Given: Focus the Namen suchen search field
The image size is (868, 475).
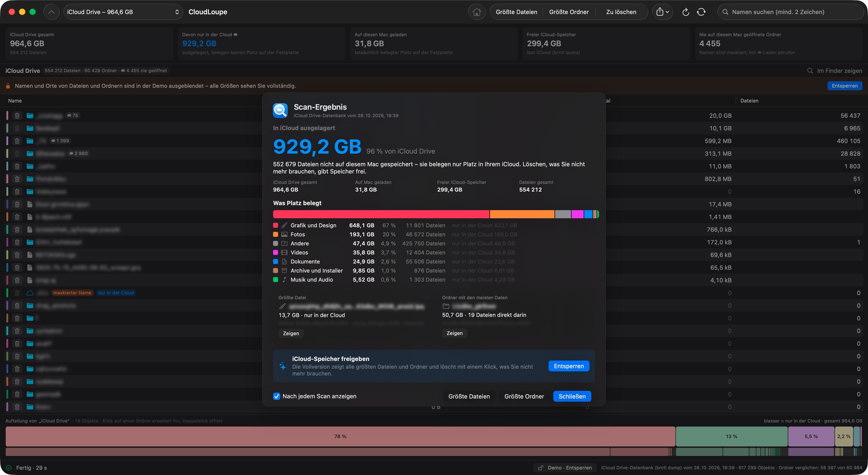Looking at the screenshot, I should [791, 12].
